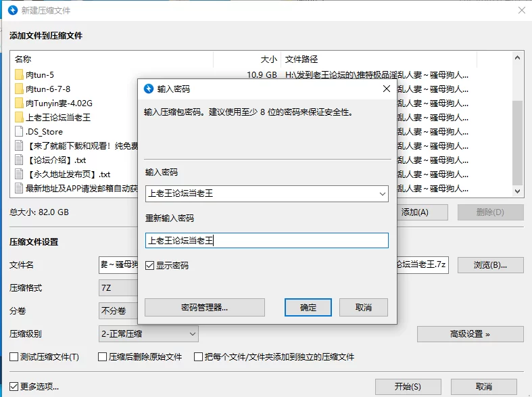Open the 分卷 不分卷 dropdown
Image resolution: width=532 pixels, height=397 pixels.
coord(118,311)
